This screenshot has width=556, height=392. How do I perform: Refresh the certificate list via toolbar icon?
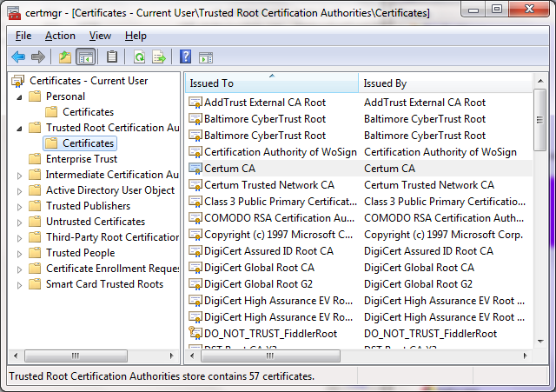(139, 56)
